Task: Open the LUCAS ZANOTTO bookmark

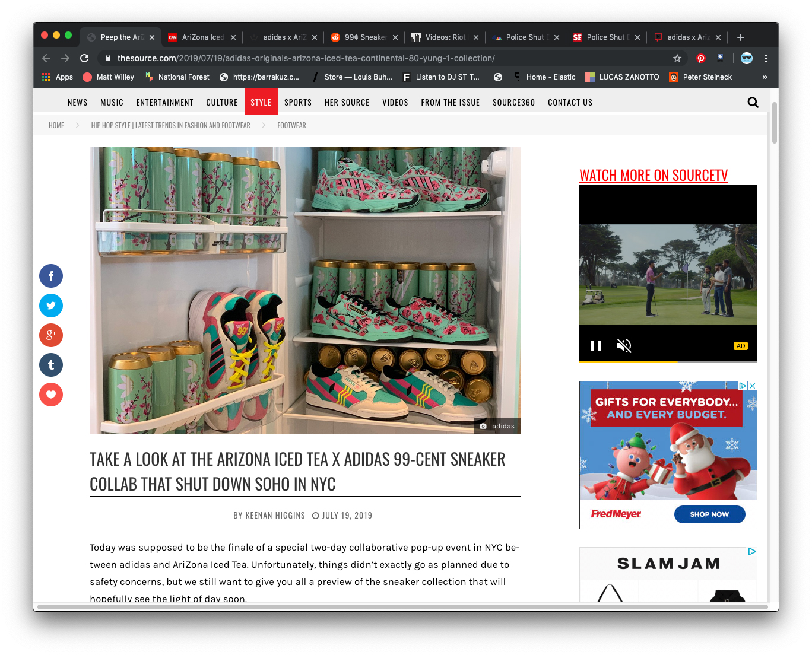Action: click(x=622, y=77)
